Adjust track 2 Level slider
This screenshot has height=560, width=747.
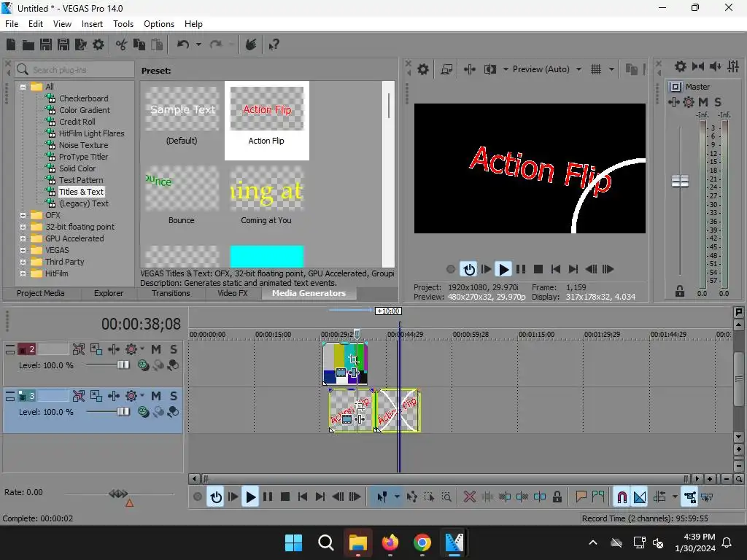[x=123, y=365]
